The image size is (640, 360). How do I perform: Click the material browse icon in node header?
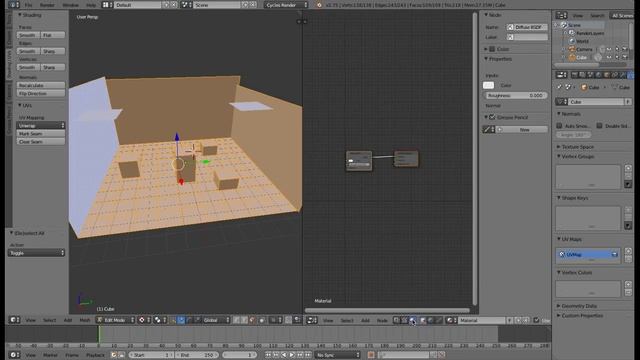click(x=451, y=320)
